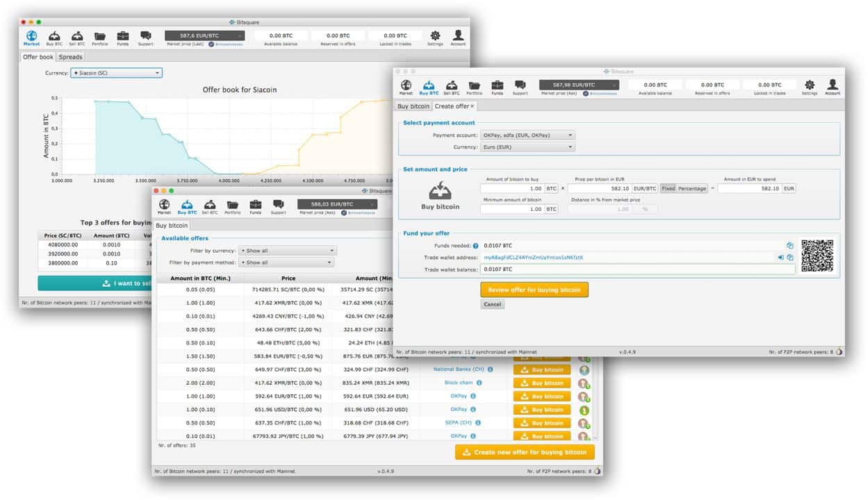Open the Euro (EUR) currency dropdown
The width and height of the screenshot is (868, 500).
tap(528, 147)
